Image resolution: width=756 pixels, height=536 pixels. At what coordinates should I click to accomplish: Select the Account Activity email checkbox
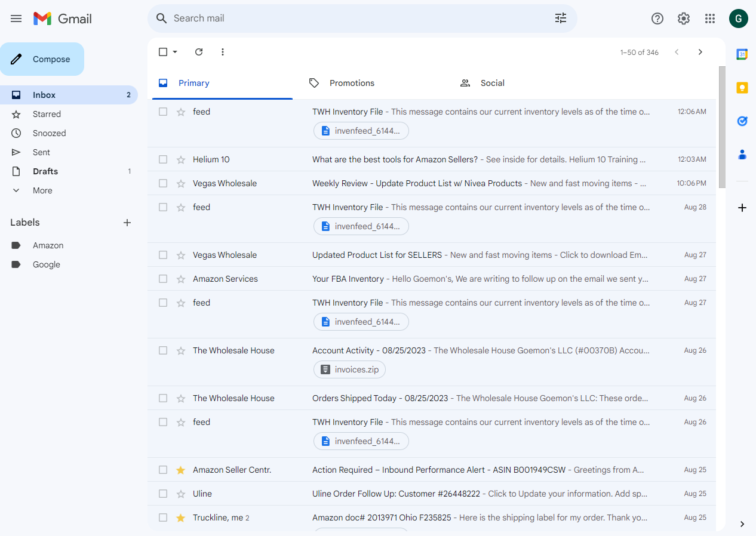pyautogui.click(x=163, y=350)
